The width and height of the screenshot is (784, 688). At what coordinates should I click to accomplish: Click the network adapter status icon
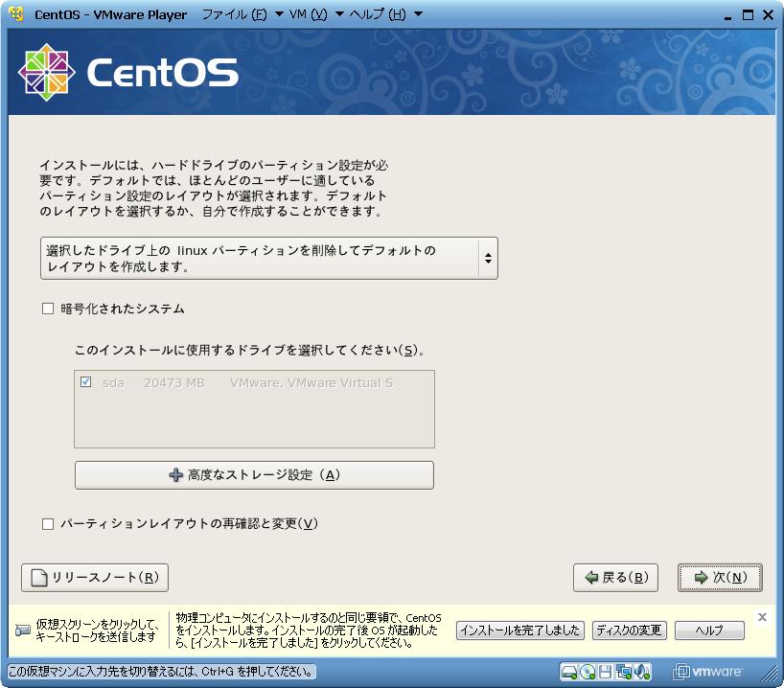[x=625, y=671]
